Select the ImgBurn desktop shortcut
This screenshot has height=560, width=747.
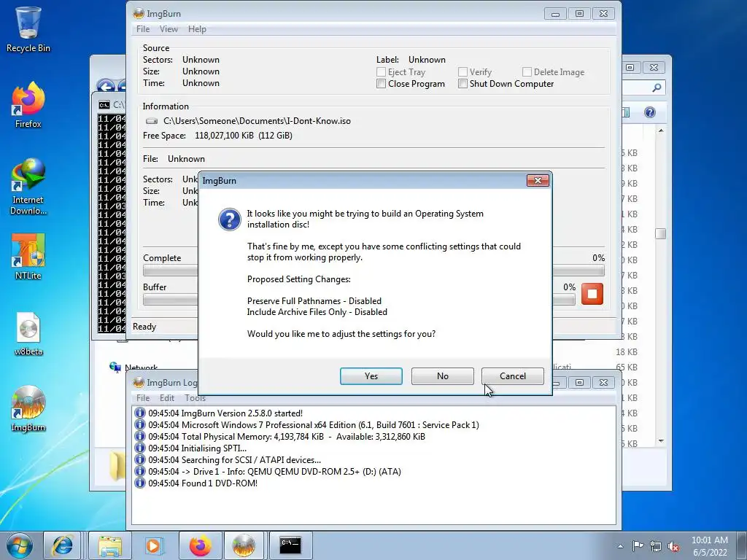coord(28,409)
